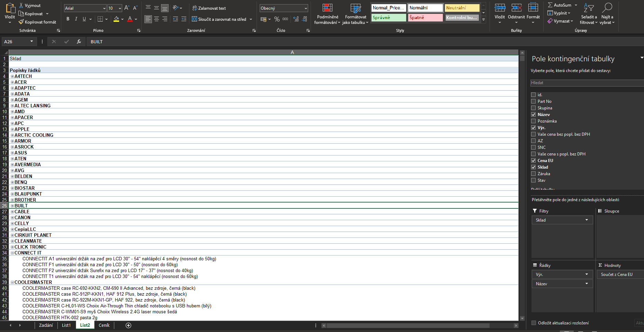Apply the Špatně cell style

click(425, 18)
